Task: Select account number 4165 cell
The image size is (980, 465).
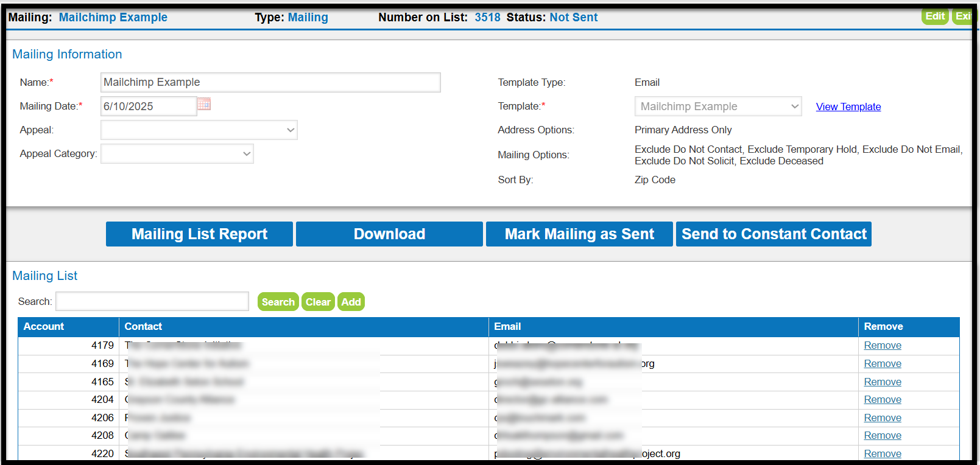Action: point(68,382)
